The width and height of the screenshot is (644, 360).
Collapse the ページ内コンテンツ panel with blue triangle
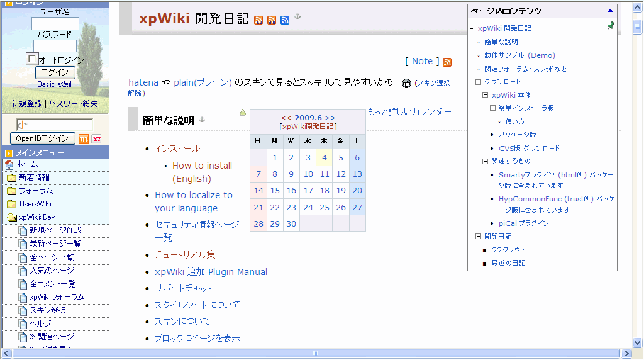(609, 11)
